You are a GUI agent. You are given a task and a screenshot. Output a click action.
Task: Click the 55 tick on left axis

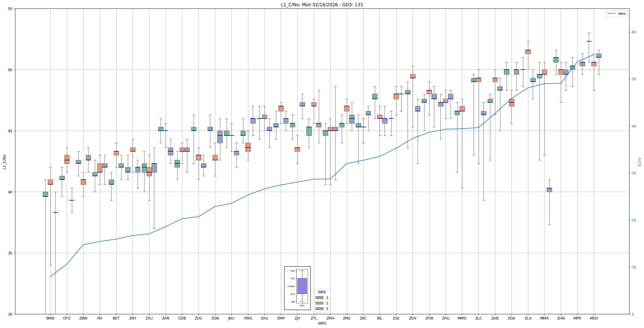(10, 9)
